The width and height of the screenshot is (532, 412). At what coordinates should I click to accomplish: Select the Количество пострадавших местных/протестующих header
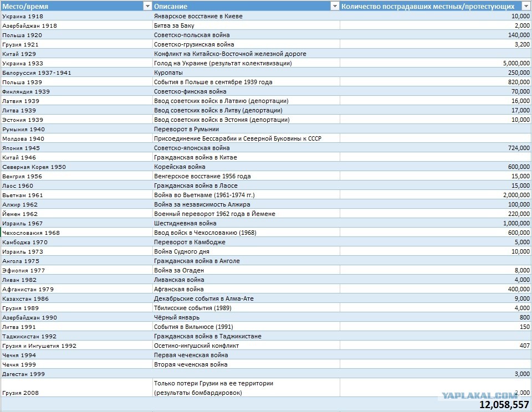pos(436,6)
